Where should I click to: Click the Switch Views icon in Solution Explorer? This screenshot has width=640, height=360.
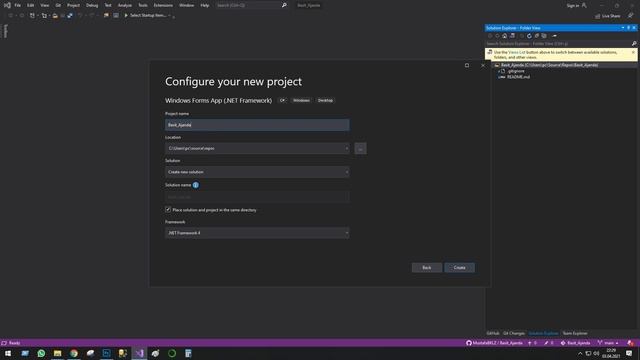pos(512,36)
